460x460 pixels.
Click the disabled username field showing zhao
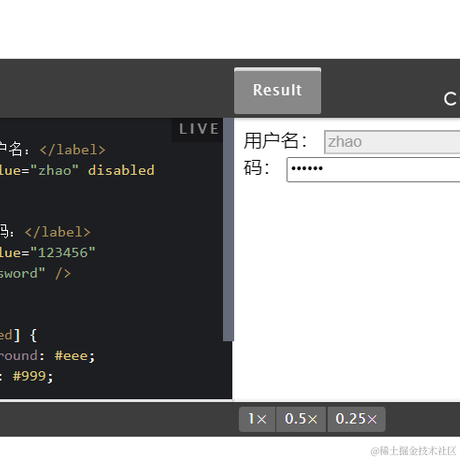coord(392,142)
